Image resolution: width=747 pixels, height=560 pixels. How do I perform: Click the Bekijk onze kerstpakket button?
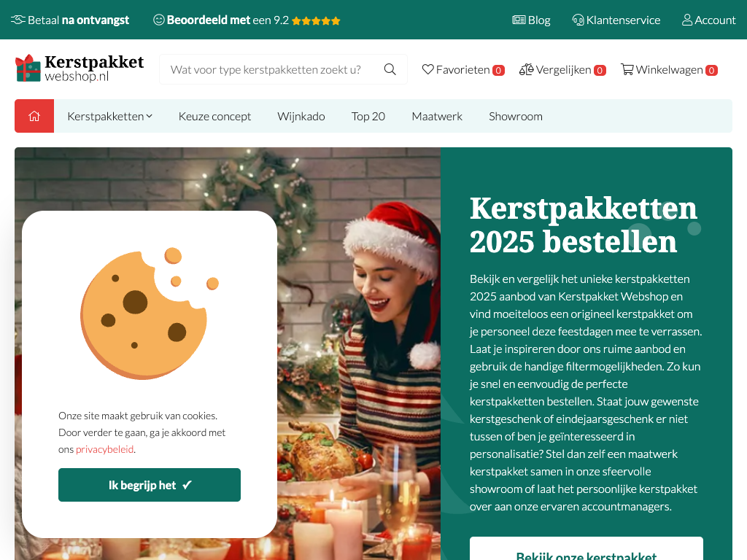[587, 548]
